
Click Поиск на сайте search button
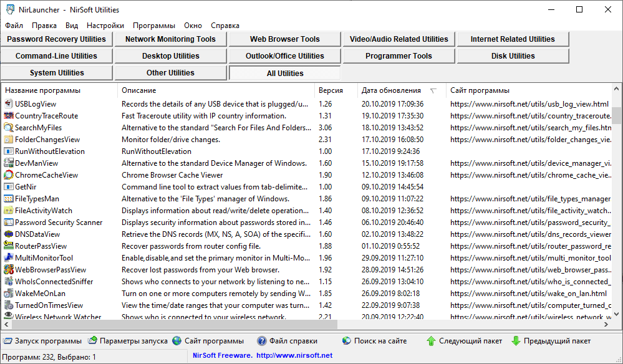click(375, 341)
